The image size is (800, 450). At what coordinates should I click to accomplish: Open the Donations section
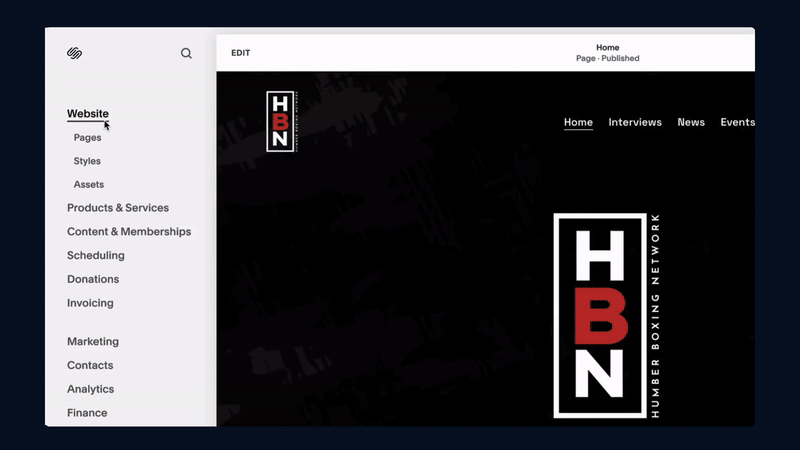coord(93,279)
